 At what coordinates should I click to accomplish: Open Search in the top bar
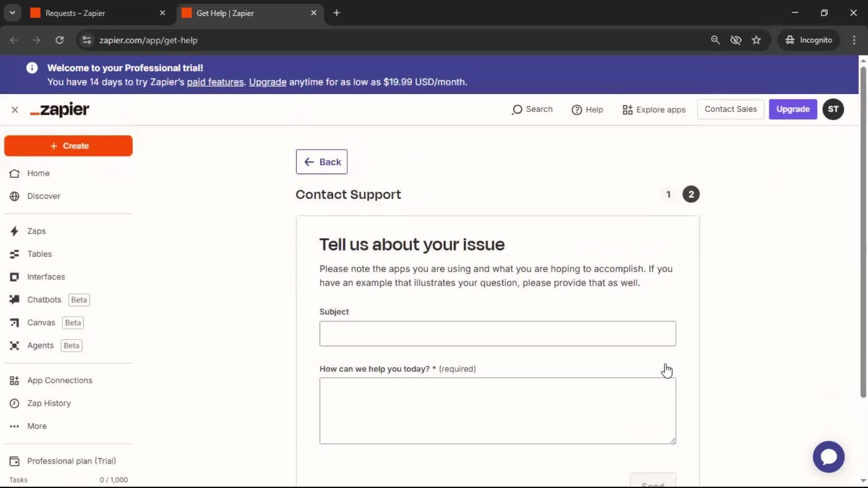(x=532, y=109)
